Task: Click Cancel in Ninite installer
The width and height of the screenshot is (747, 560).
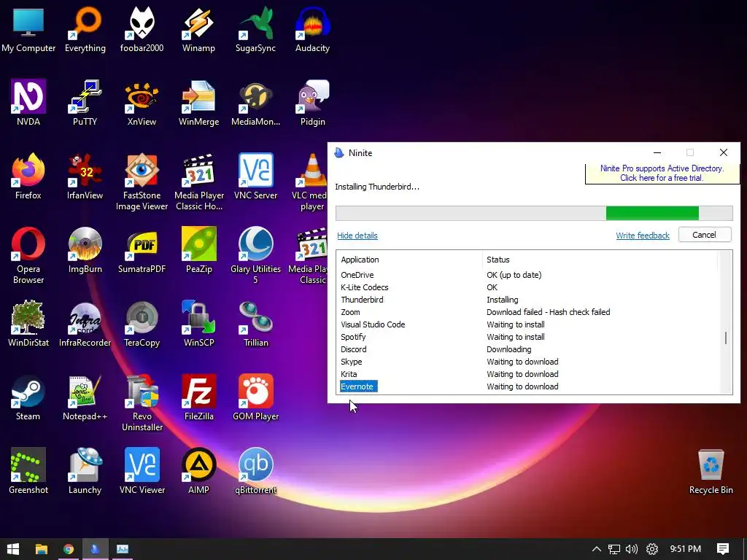Action: coord(705,235)
